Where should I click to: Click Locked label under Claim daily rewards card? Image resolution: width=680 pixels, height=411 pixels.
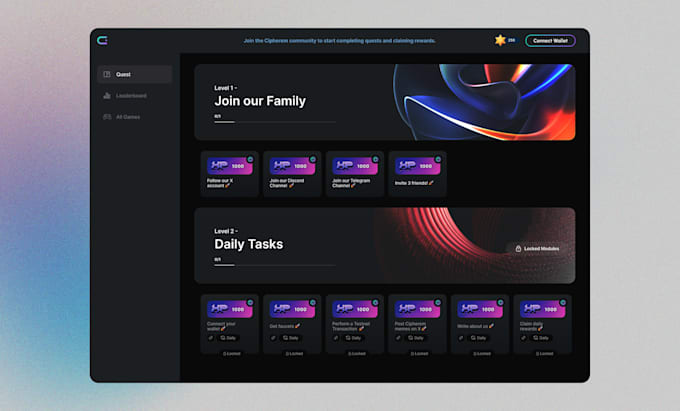(x=544, y=354)
